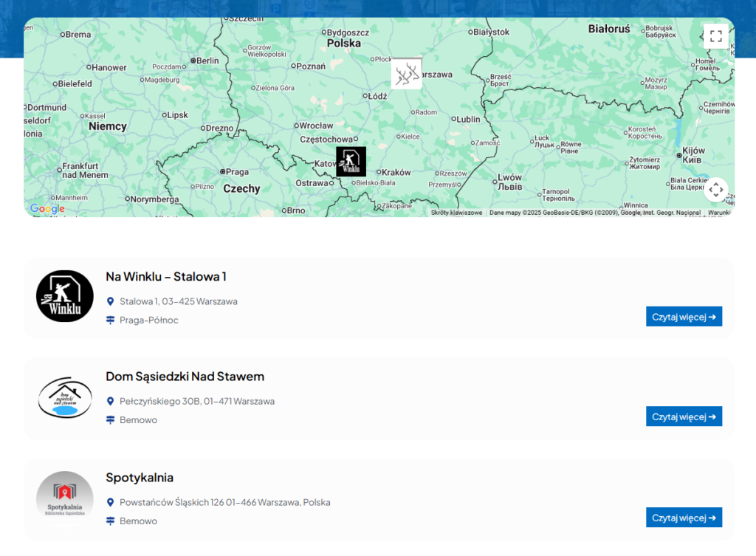The height and width of the screenshot is (556, 756).
Task: Click location pin icon beside Stalowa 1 address
Action: tap(111, 301)
